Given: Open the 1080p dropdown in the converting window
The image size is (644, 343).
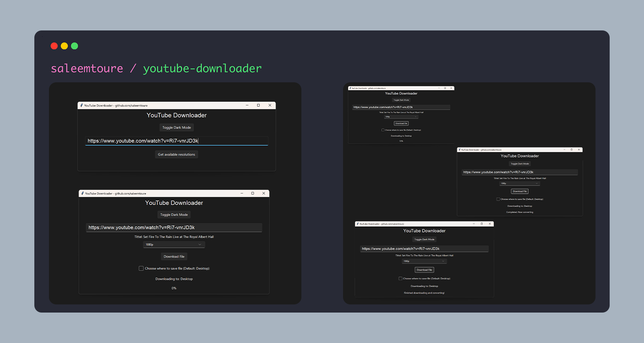Looking at the screenshot, I should tap(519, 183).
